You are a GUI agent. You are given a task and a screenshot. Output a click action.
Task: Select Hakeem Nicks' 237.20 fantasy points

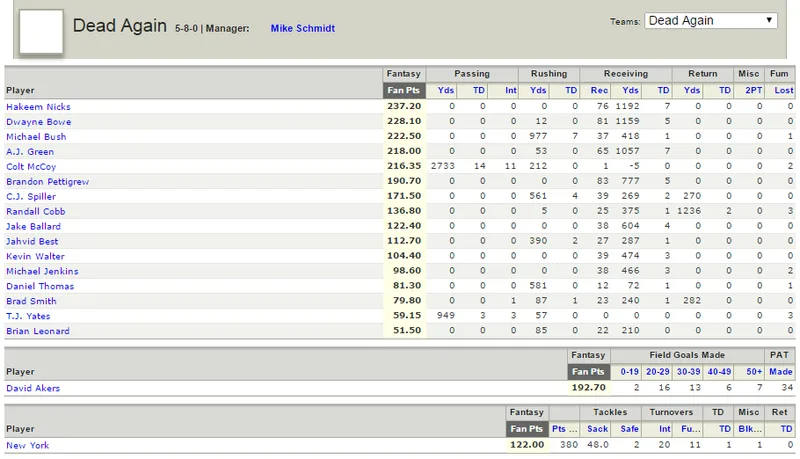point(404,106)
